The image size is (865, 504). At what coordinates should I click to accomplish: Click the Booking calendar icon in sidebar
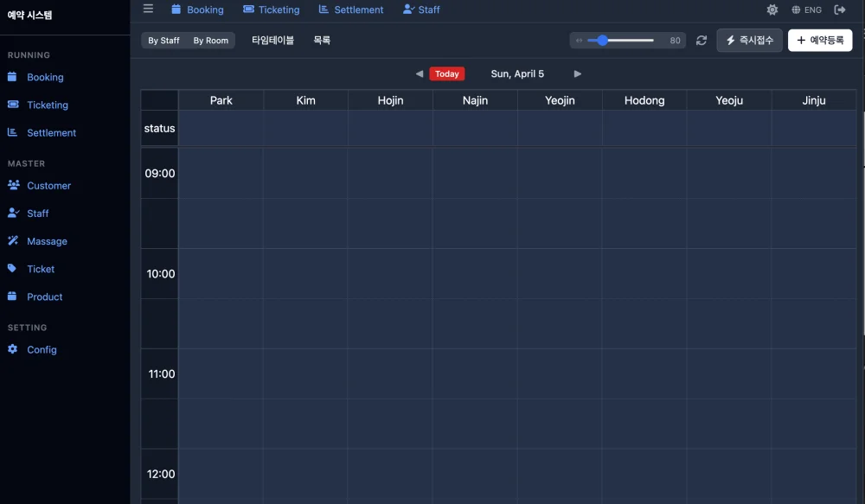coord(12,77)
